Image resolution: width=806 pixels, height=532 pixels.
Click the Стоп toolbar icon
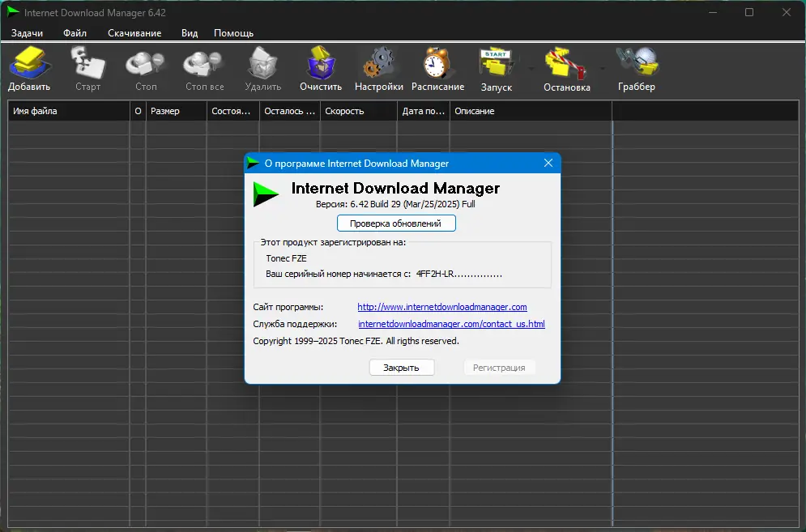coord(146,64)
